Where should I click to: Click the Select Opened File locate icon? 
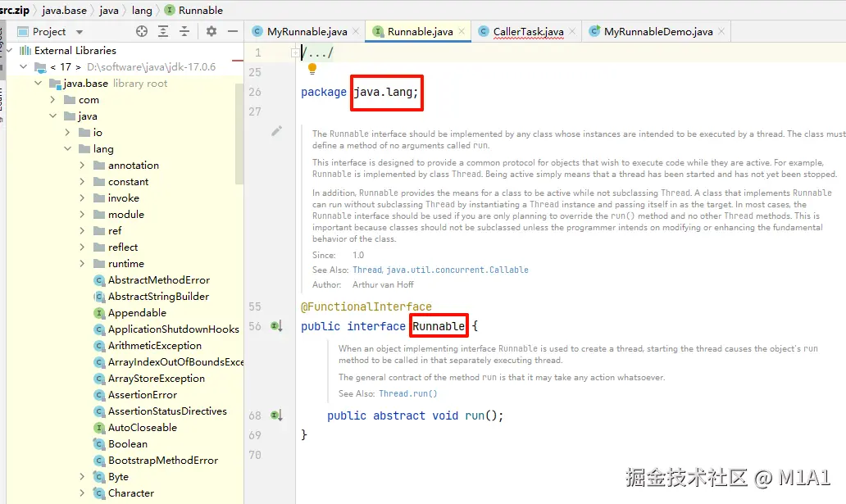pyautogui.click(x=142, y=31)
